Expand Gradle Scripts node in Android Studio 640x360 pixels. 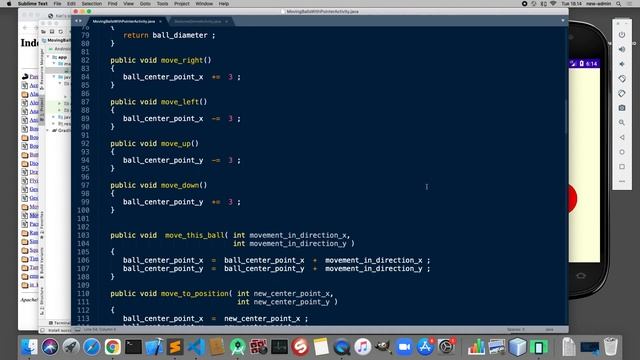coord(48,131)
